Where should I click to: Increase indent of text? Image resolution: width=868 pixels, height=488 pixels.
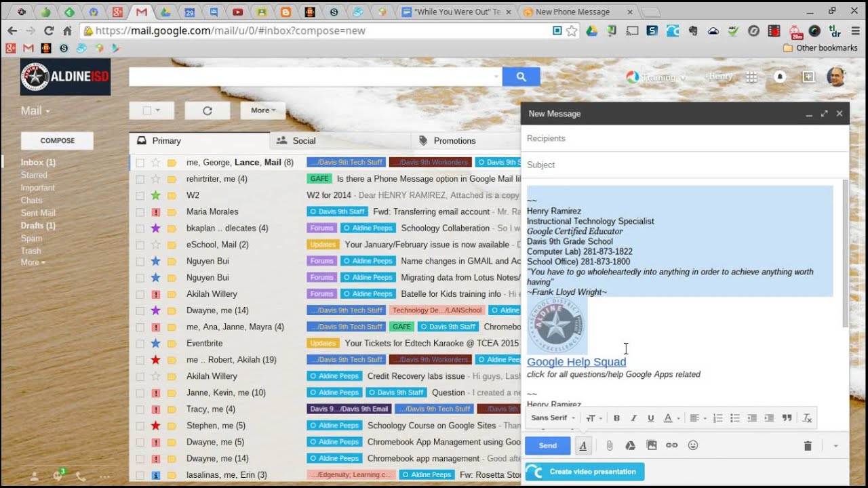click(x=769, y=418)
